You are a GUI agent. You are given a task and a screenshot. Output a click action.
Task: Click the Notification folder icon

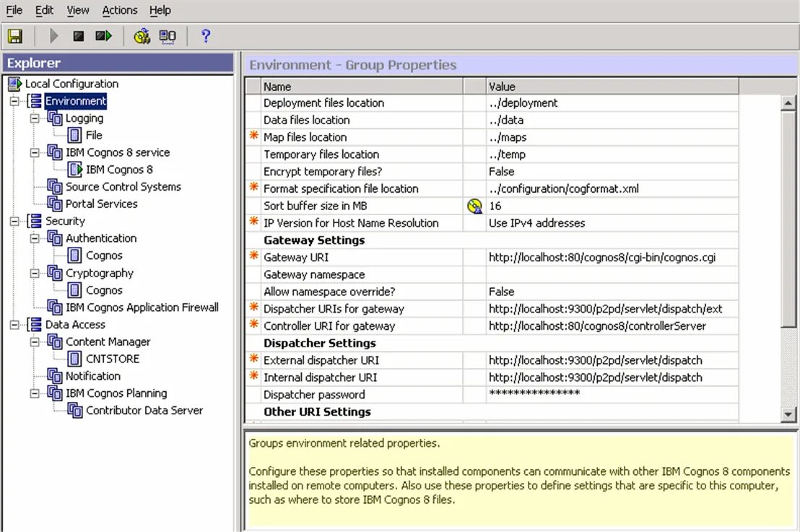(55, 376)
